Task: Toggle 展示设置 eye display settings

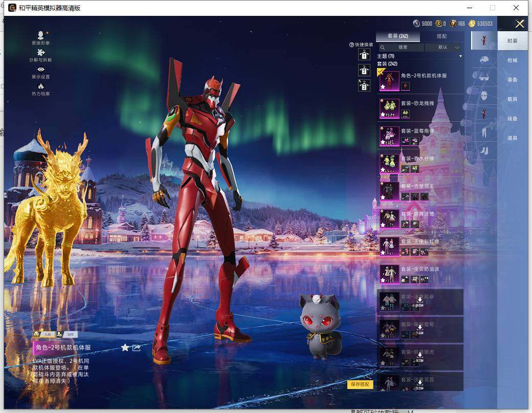Action: 41,70
